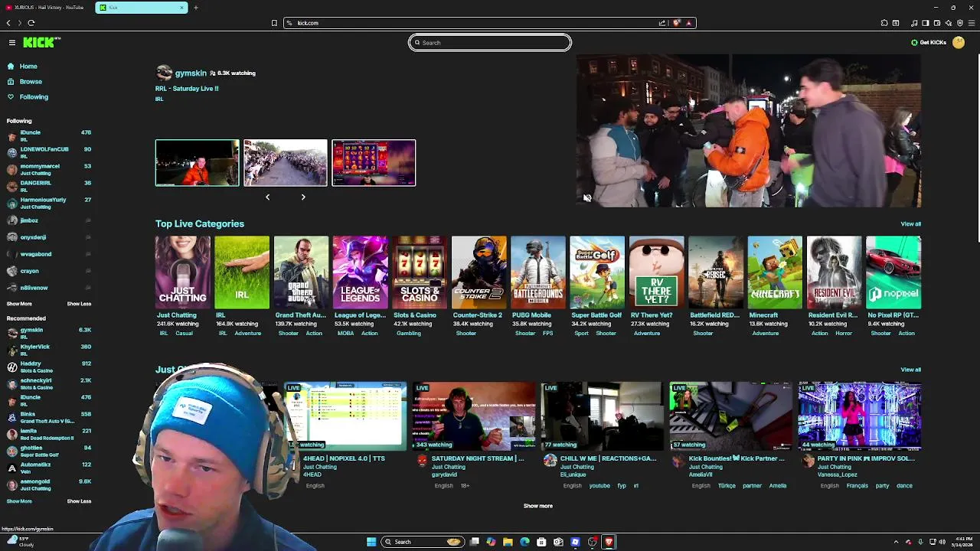Expand recommended channels with Show More

tap(19, 501)
